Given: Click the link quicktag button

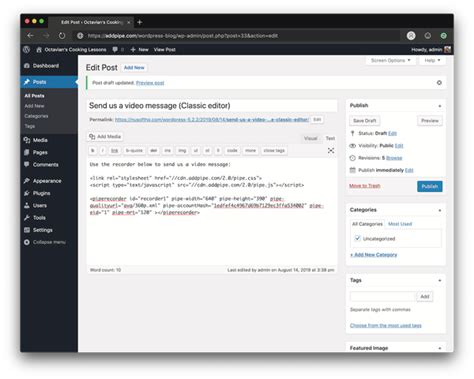Looking at the screenshot, I should pos(114,151).
